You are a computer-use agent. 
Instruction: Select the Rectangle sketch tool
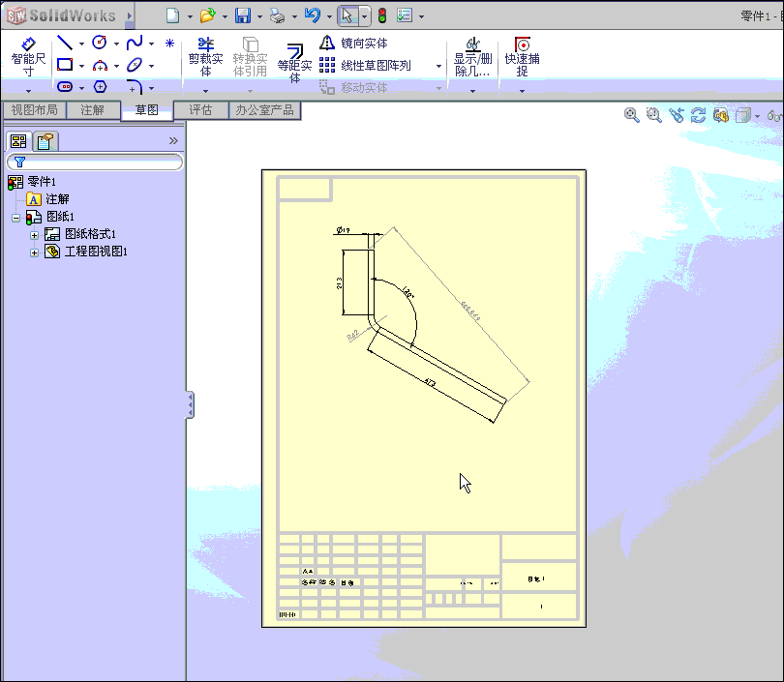(65, 65)
